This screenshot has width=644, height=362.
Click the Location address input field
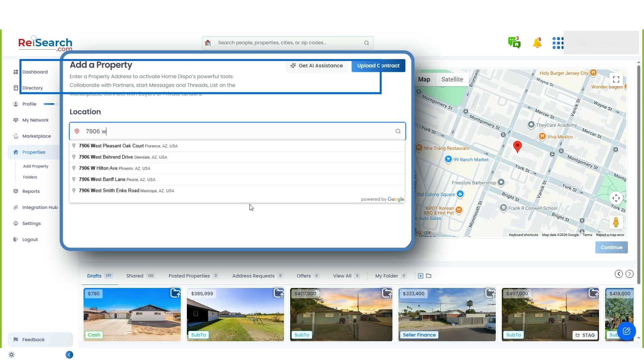(237, 131)
